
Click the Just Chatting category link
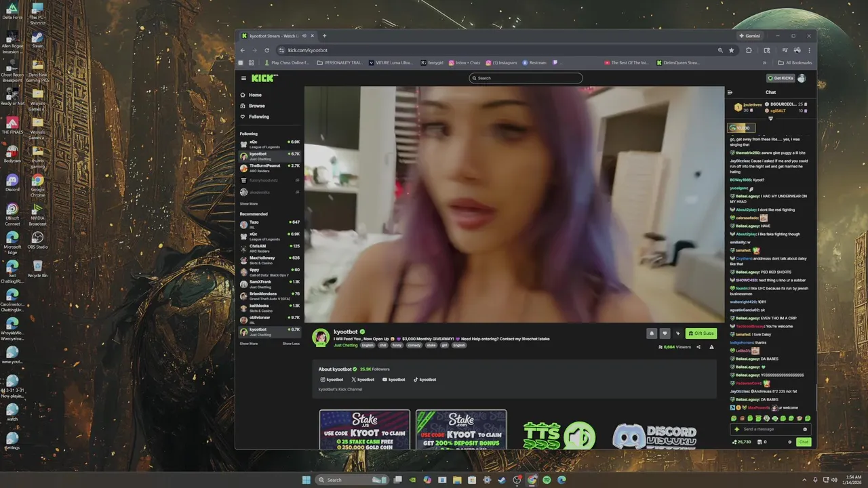[x=345, y=345]
